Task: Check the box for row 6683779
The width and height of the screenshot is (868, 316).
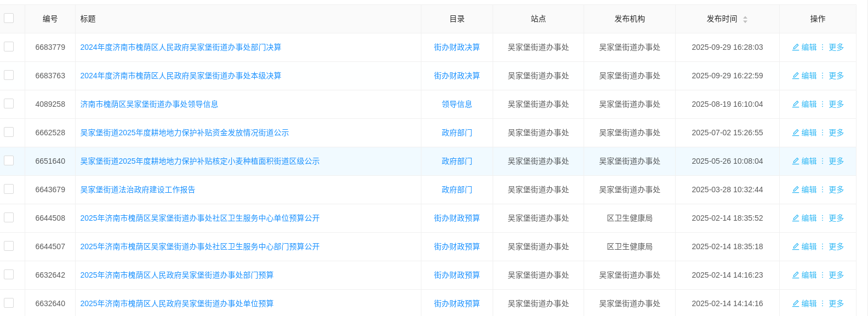Action: tap(9, 47)
